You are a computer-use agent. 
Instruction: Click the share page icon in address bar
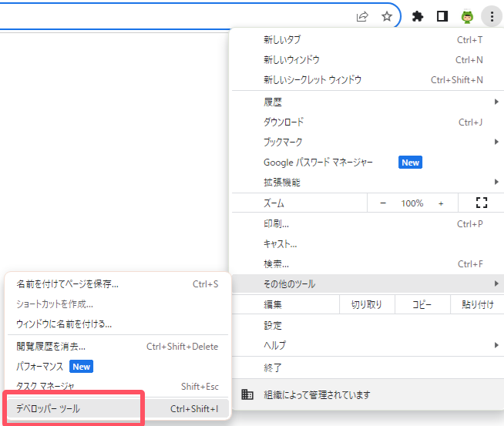362,16
